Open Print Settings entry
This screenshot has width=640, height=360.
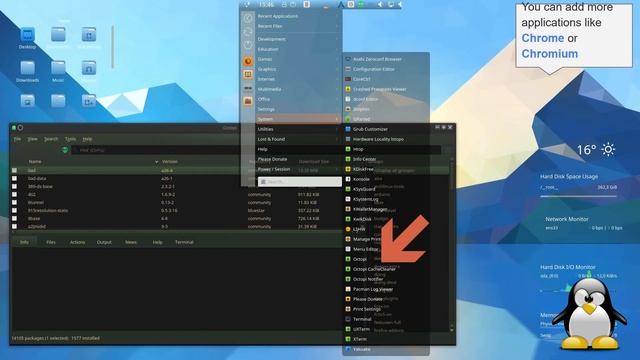coord(366,309)
